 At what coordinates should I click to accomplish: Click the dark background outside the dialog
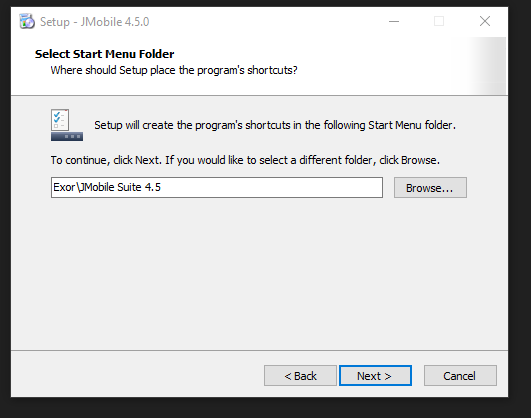(x=519, y=203)
